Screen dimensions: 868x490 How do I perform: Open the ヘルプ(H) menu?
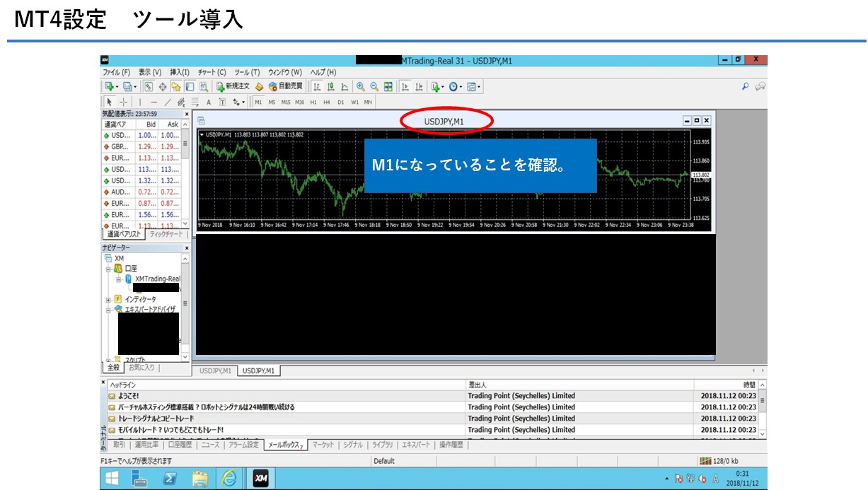[323, 72]
